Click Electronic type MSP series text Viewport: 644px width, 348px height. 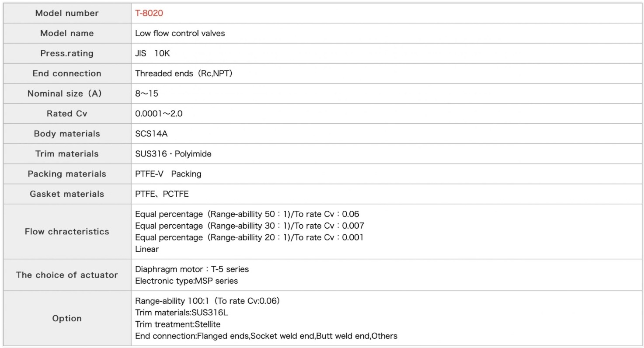coord(187,281)
